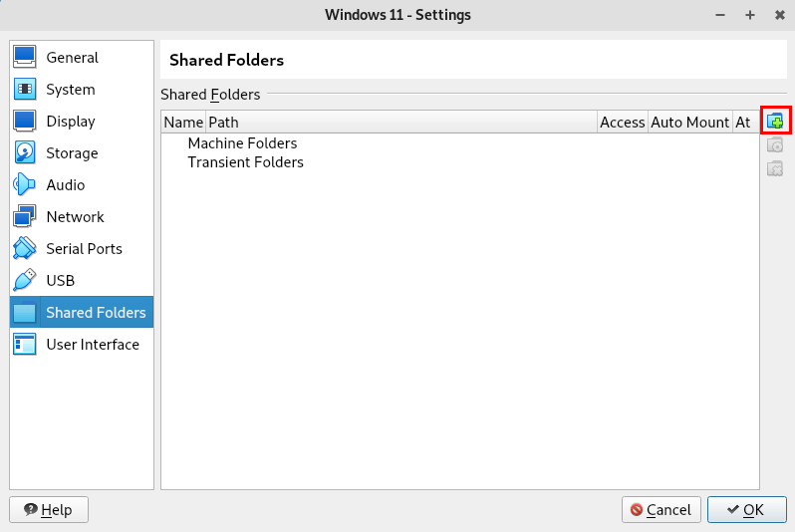
Task: Go to the Audio settings category
Action: (82, 184)
